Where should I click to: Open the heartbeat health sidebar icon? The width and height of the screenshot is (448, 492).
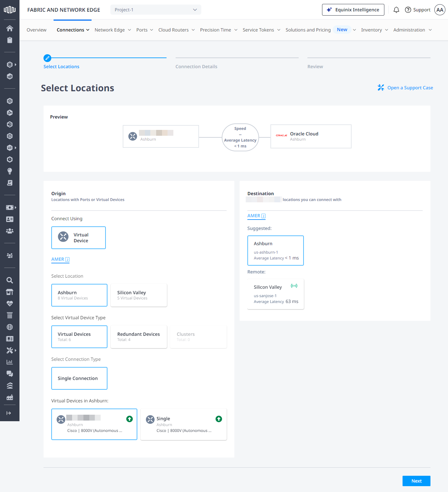click(10, 304)
